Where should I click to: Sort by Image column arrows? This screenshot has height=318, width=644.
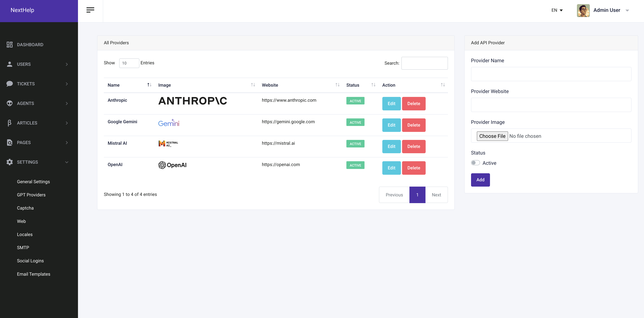(253, 85)
